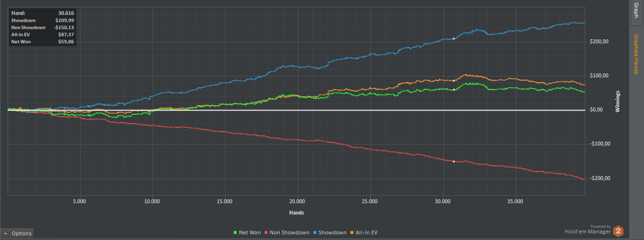This screenshot has height=240, width=644.
Task: Click the green Net Won color square
Action: pos(235,232)
